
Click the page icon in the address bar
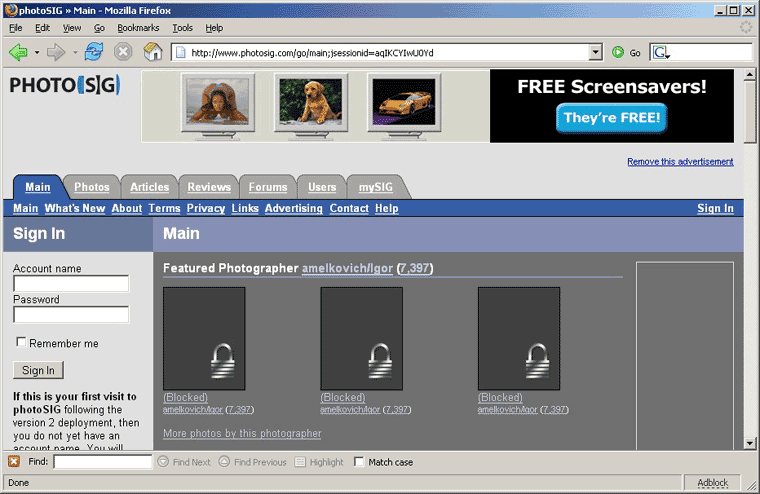[180, 52]
